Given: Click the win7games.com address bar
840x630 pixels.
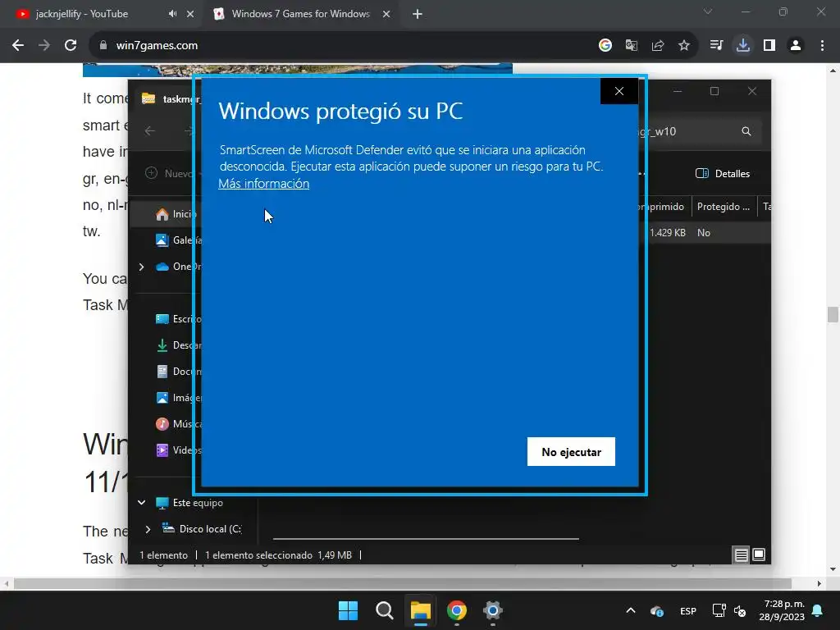Looking at the screenshot, I should [x=343, y=46].
